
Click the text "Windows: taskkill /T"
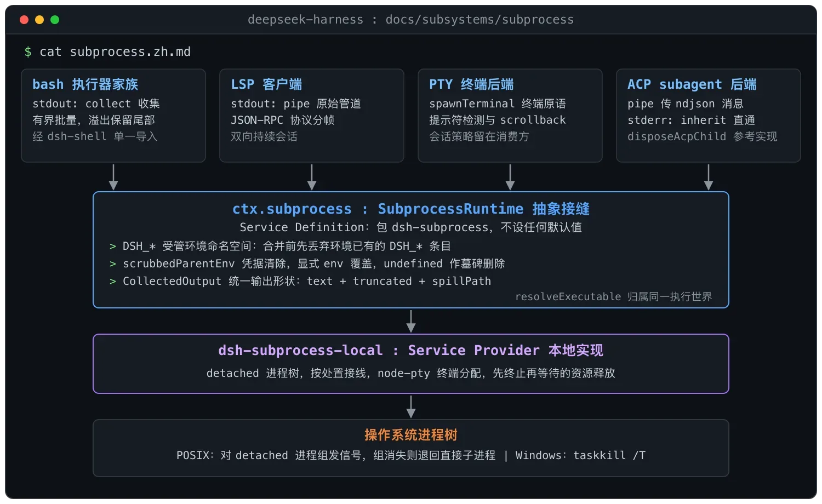(x=581, y=455)
